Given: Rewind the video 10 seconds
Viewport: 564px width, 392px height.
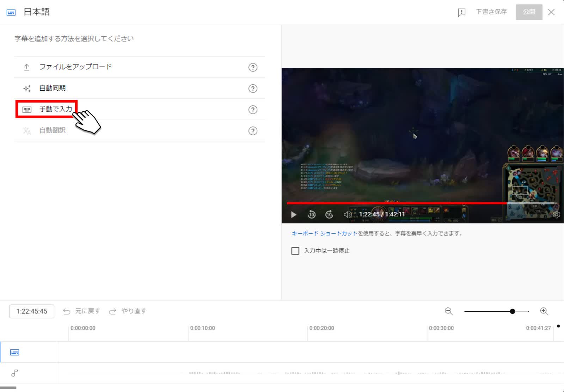Looking at the screenshot, I should coord(312,214).
